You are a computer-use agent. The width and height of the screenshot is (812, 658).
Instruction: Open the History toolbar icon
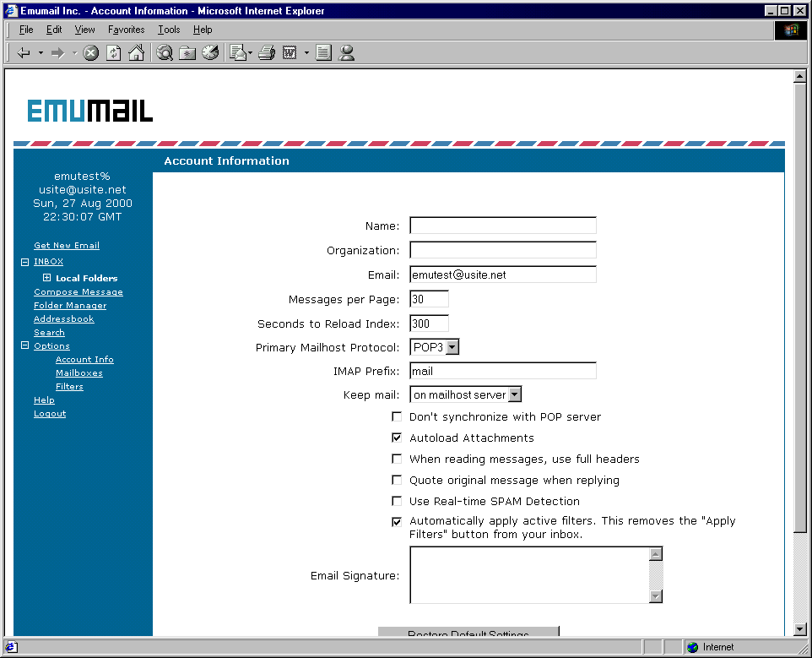[210, 53]
